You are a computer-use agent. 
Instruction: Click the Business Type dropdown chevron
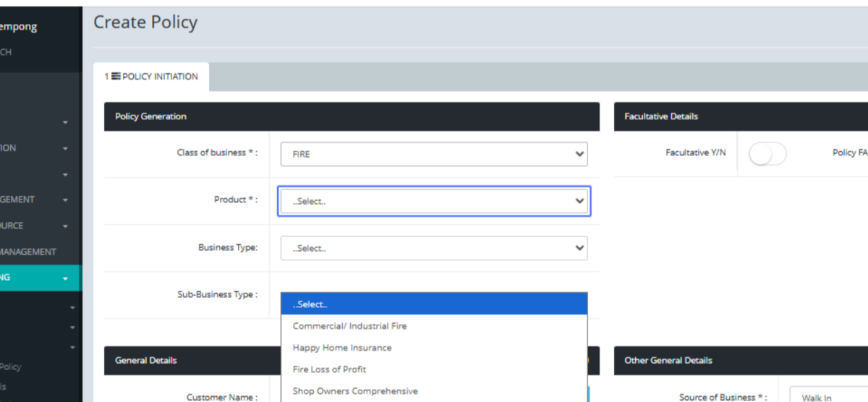click(579, 248)
